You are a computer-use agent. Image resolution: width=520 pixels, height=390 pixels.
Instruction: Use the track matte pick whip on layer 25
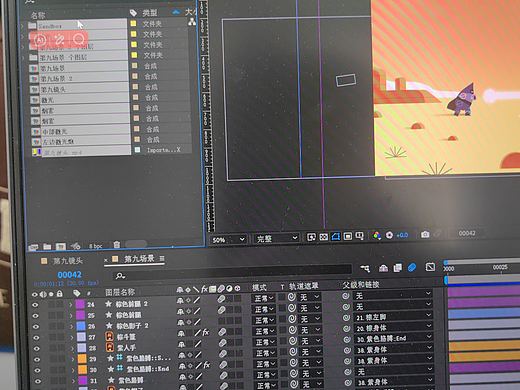click(292, 308)
